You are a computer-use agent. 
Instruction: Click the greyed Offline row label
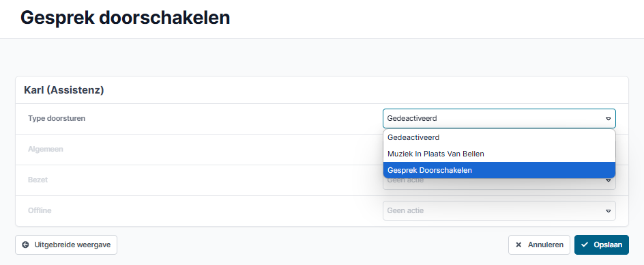(x=40, y=210)
